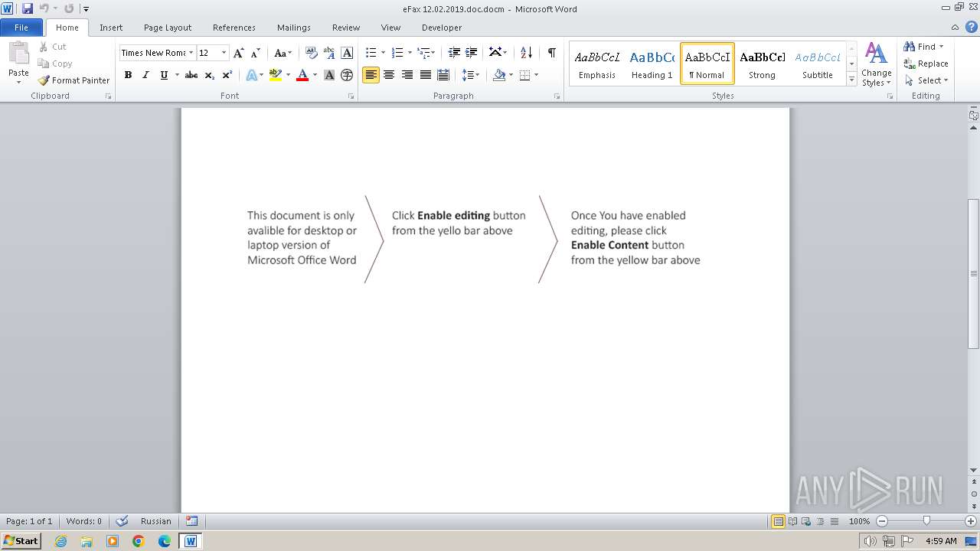Open font name dropdown
The height and width of the screenshot is (551, 980).
[x=191, y=53]
